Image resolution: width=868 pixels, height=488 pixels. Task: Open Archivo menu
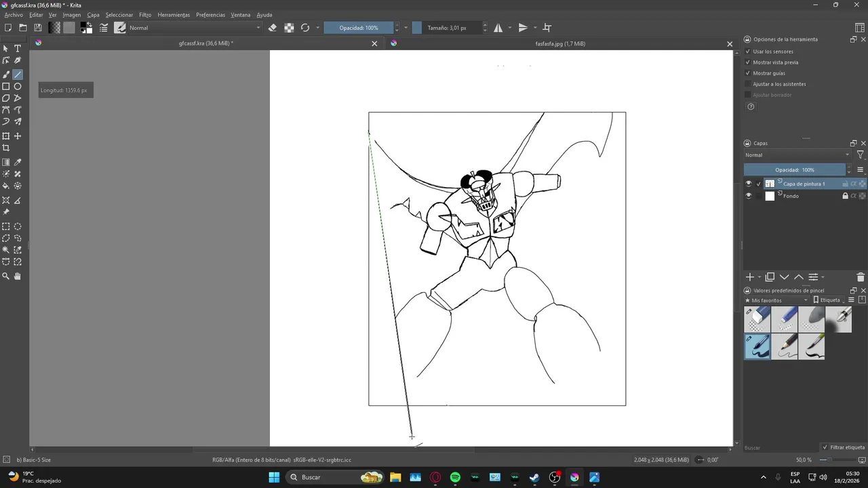pos(14,15)
